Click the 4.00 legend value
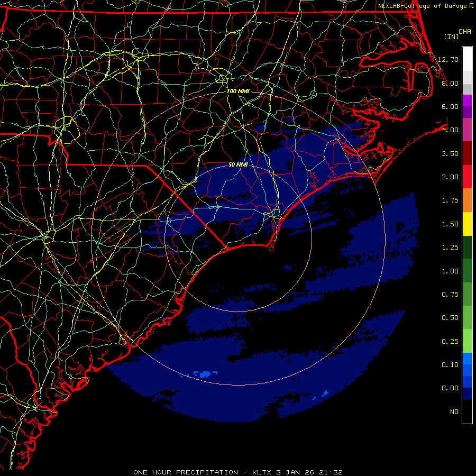Screen dimensions: 476x476 click(450, 130)
